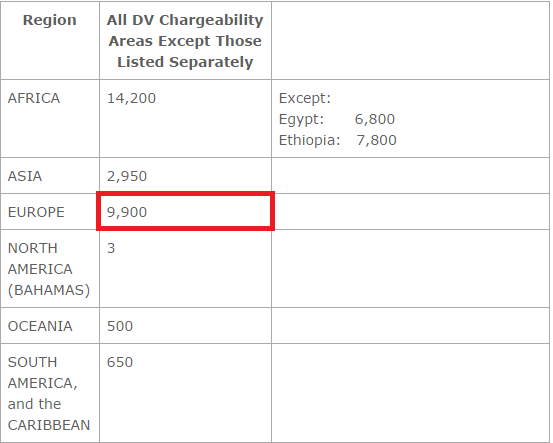Click the empty exceptions cell for Oceania
Screen dimensions: 553x443
pyautogui.click(x=411, y=326)
